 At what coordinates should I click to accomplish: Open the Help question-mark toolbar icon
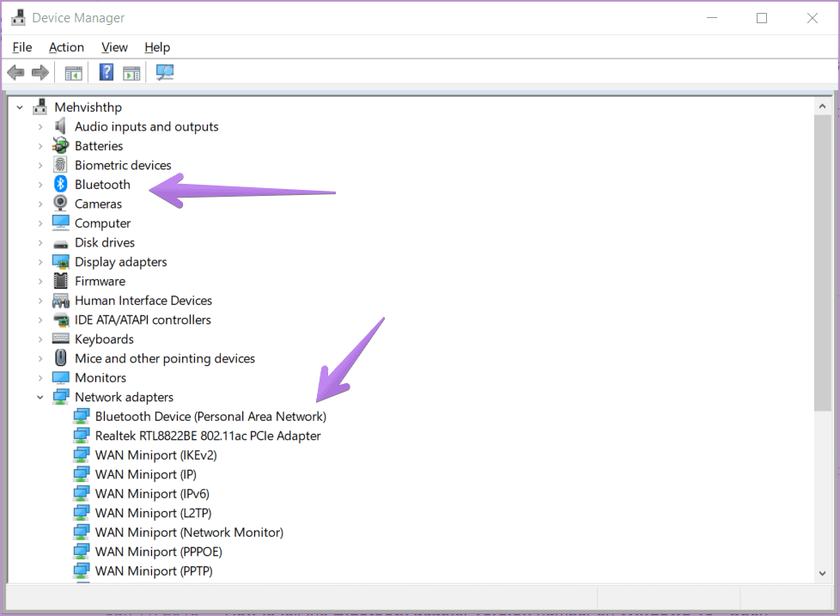(x=106, y=72)
